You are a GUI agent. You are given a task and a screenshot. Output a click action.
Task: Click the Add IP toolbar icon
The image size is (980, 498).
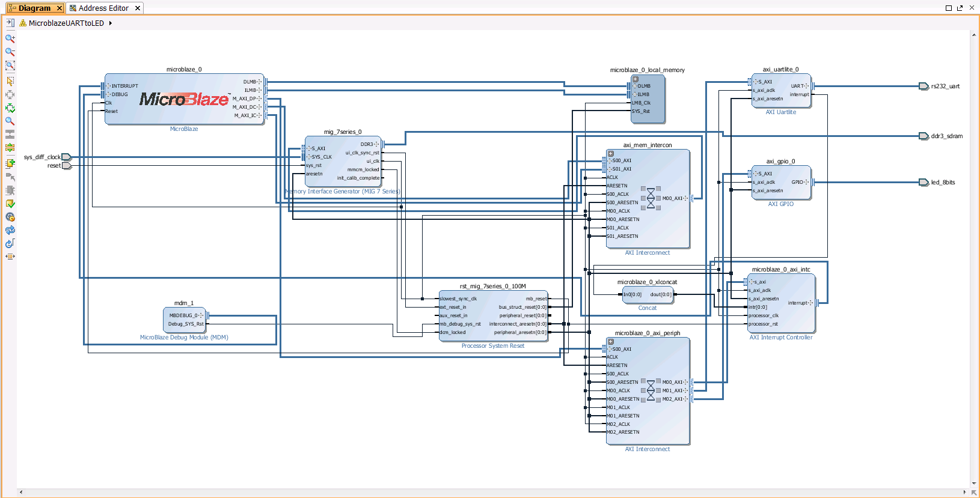10,163
